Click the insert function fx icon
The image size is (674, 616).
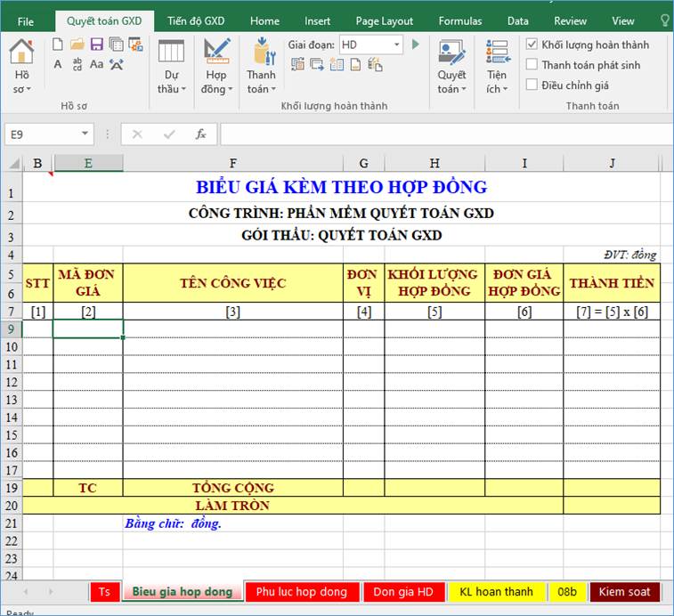[x=201, y=134]
